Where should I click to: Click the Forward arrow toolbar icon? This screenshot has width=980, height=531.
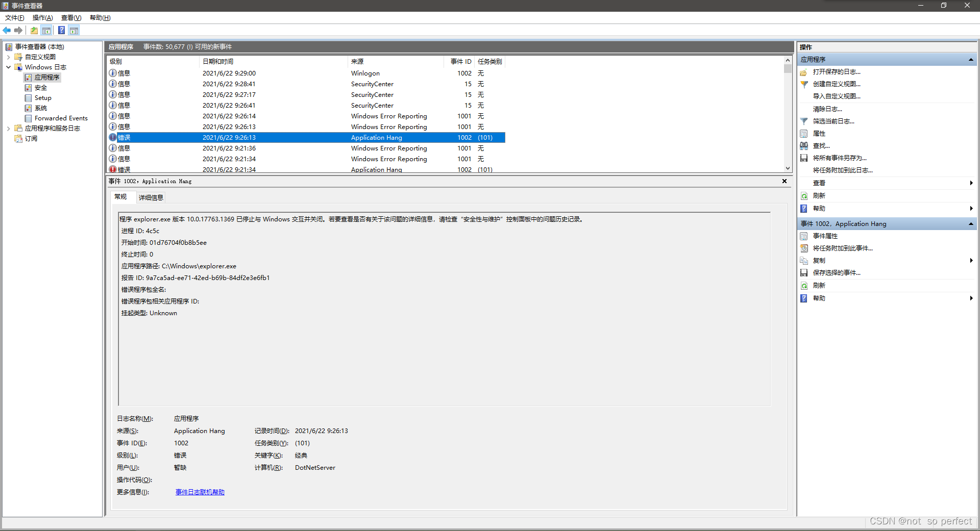(x=18, y=31)
